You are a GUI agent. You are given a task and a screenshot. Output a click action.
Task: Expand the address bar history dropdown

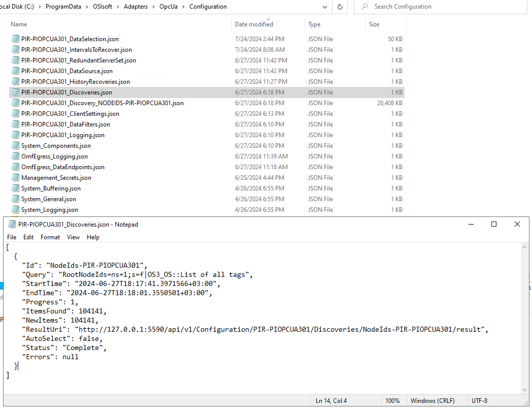point(325,7)
